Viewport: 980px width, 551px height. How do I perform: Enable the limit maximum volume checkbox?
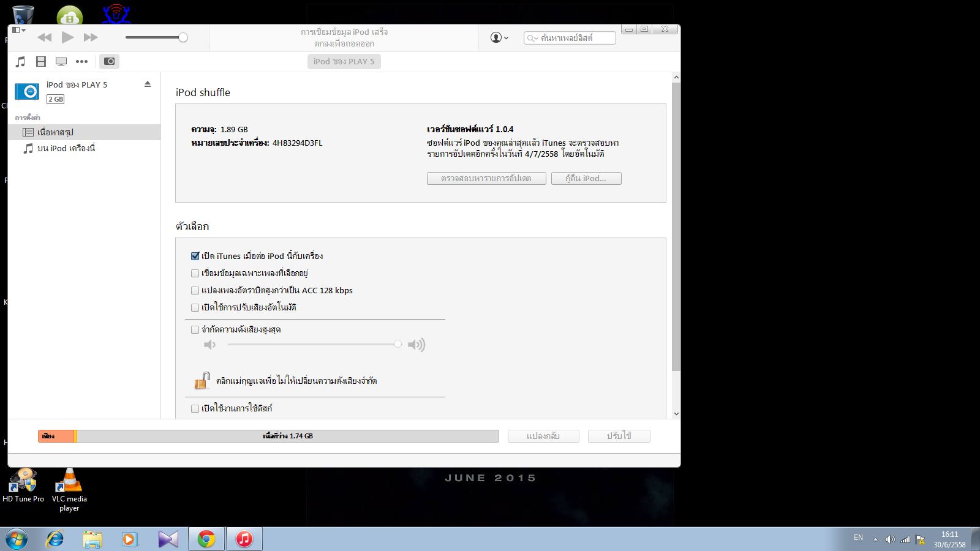(195, 329)
